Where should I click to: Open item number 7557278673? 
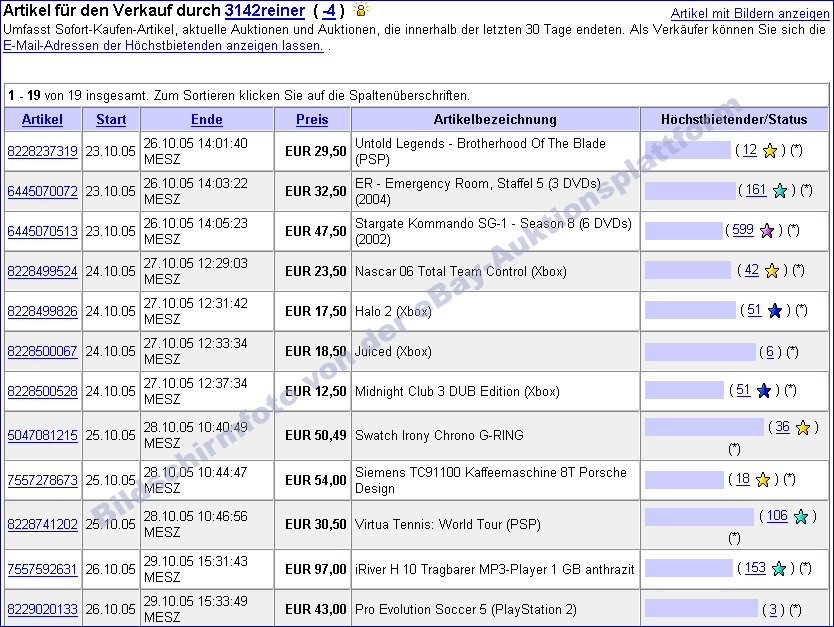[43, 480]
